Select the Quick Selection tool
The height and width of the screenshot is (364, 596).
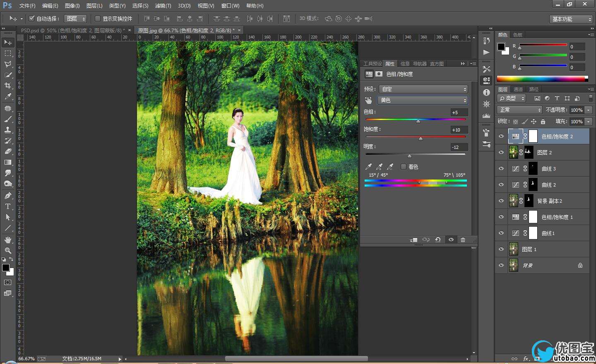pos(8,75)
